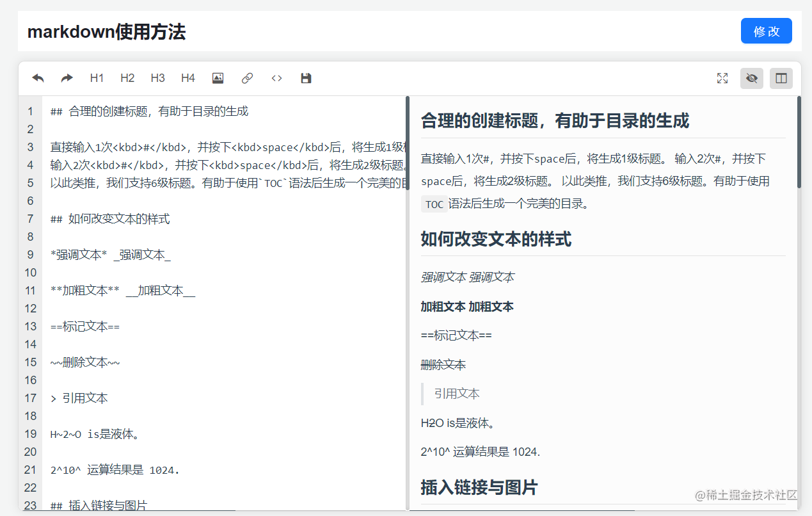Click the Redo arrow icon
Screen dimensions: 812x516
click(66, 77)
